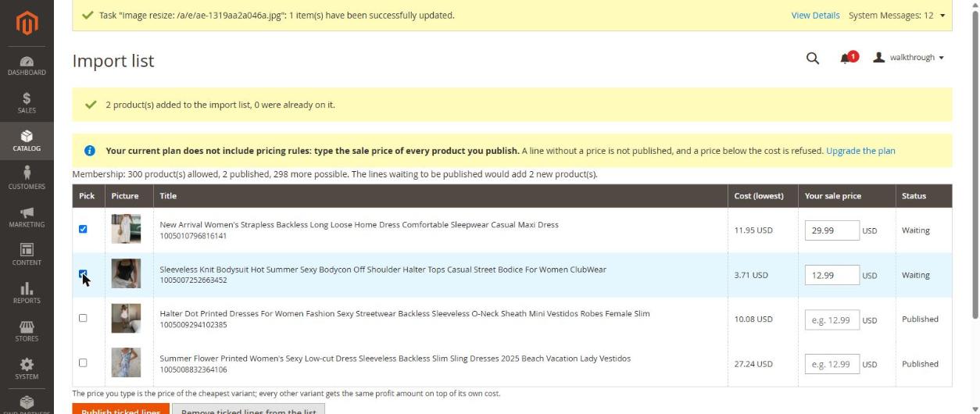Edit sale price field showing 29.99
The height and width of the screenshot is (414, 980).
pyautogui.click(x=832, y=230)
